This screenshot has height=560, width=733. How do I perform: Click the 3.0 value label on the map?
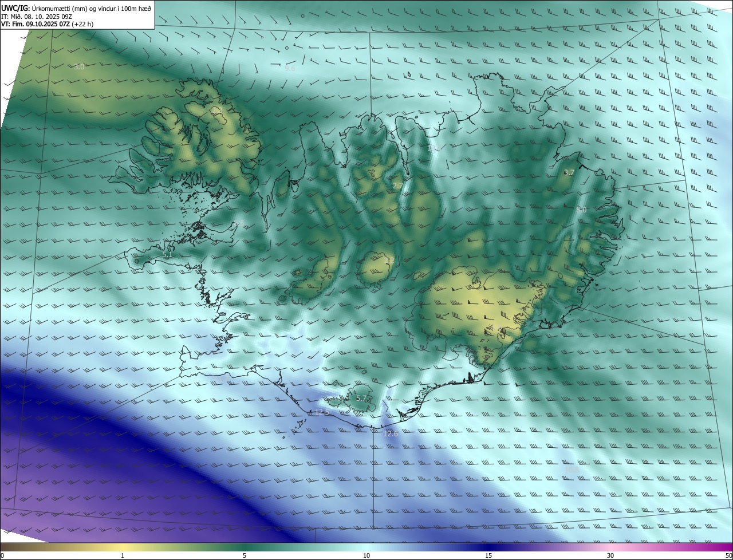(79, 67)
